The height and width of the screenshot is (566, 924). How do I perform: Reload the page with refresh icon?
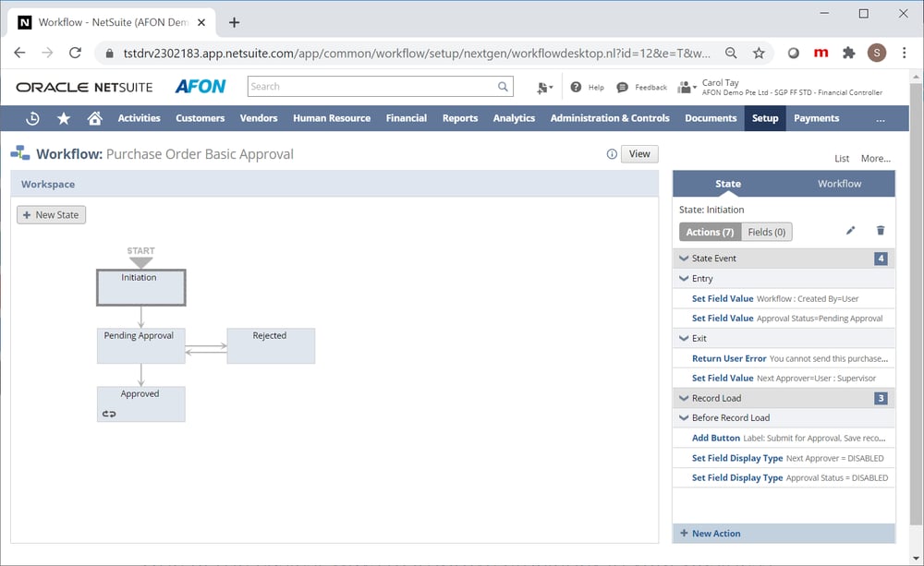click(75, 53)
